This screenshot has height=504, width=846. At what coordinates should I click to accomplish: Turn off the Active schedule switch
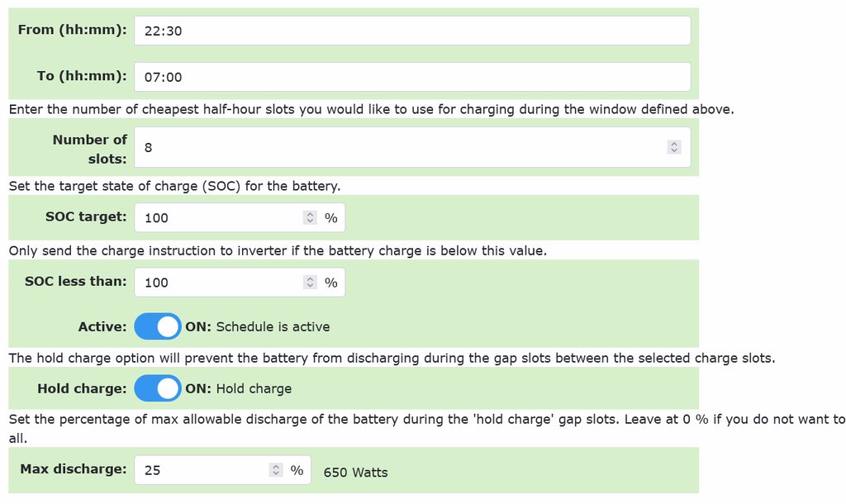(x=158, y=326)
